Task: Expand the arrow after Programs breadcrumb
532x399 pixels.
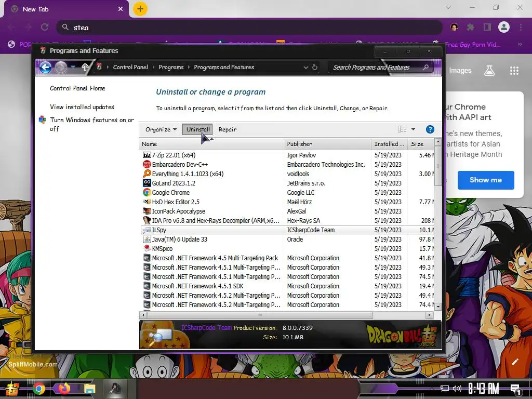Action: (189, 67)
